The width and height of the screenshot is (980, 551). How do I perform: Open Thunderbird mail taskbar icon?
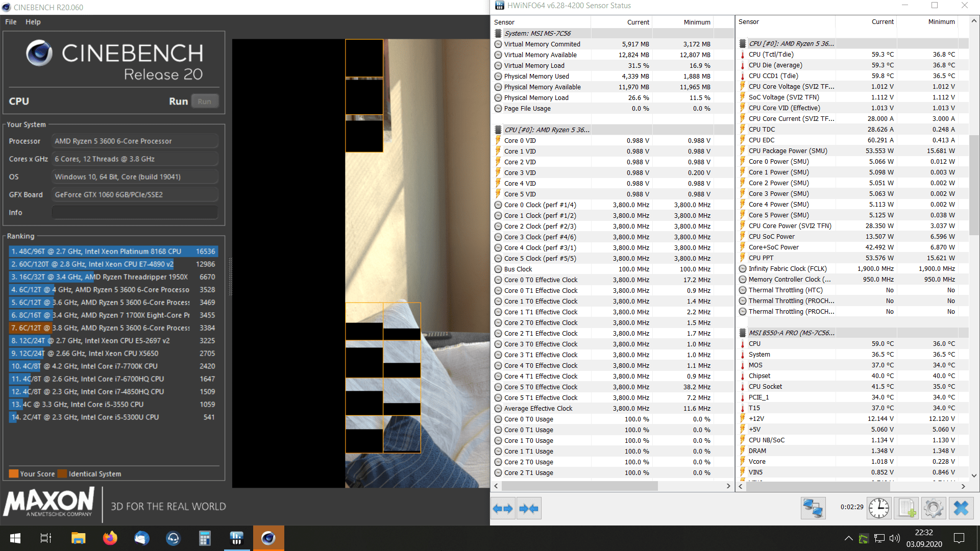click(141, 538)
